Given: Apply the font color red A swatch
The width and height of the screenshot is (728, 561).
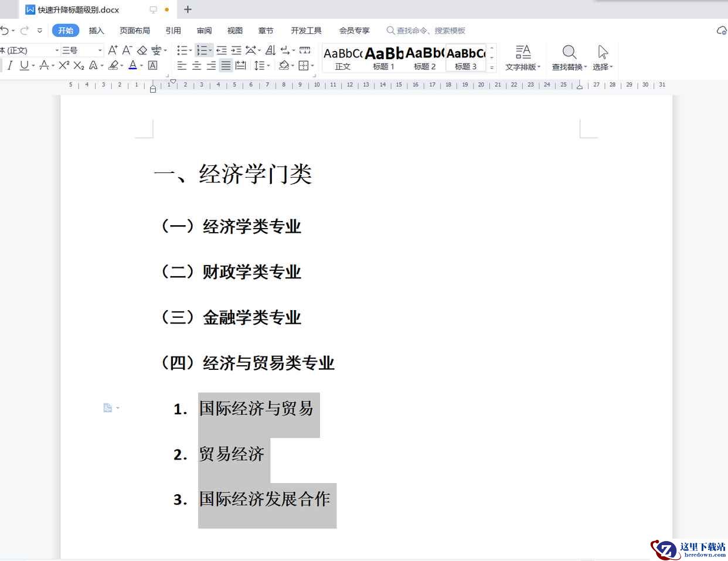Looking at the screenshot, I should tap(132, 66).
